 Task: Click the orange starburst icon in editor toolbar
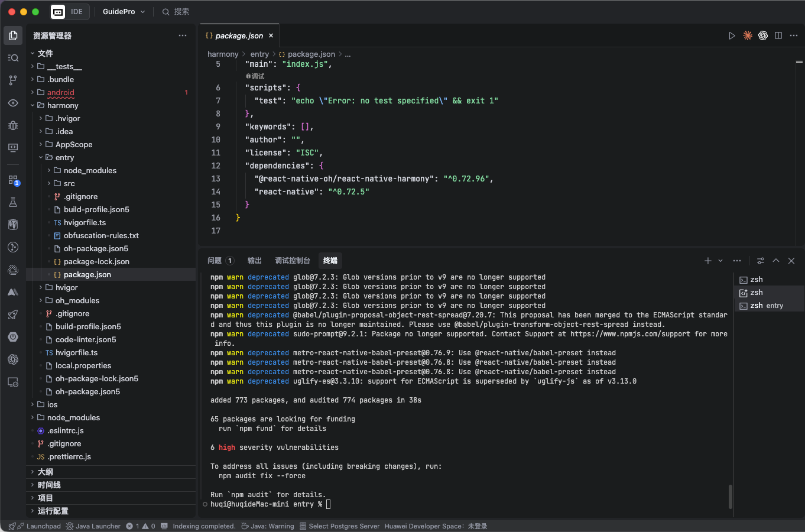click(x=748, y=35)
